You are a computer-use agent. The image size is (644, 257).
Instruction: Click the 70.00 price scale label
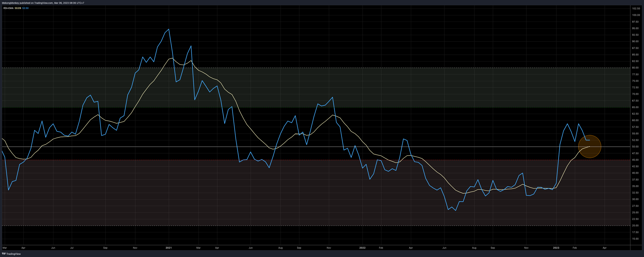click(636, 94)
